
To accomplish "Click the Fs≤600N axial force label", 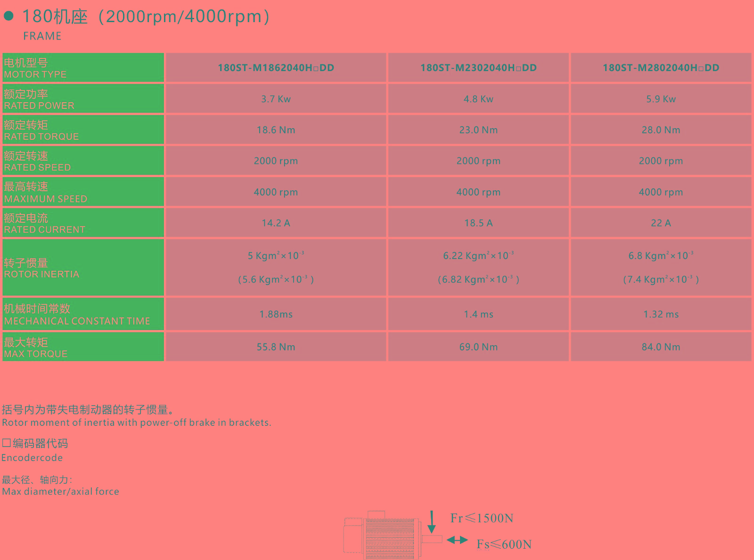I will pos(504,544).
